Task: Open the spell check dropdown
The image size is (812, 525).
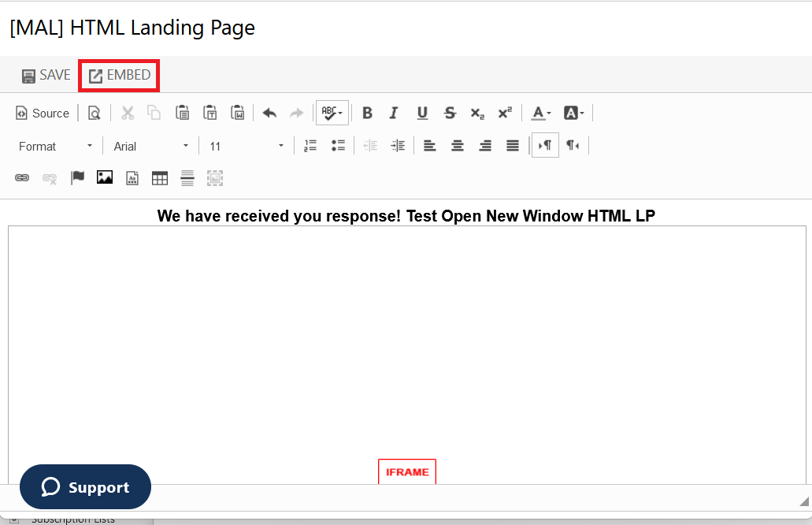Action: click(x=332, y=113)
